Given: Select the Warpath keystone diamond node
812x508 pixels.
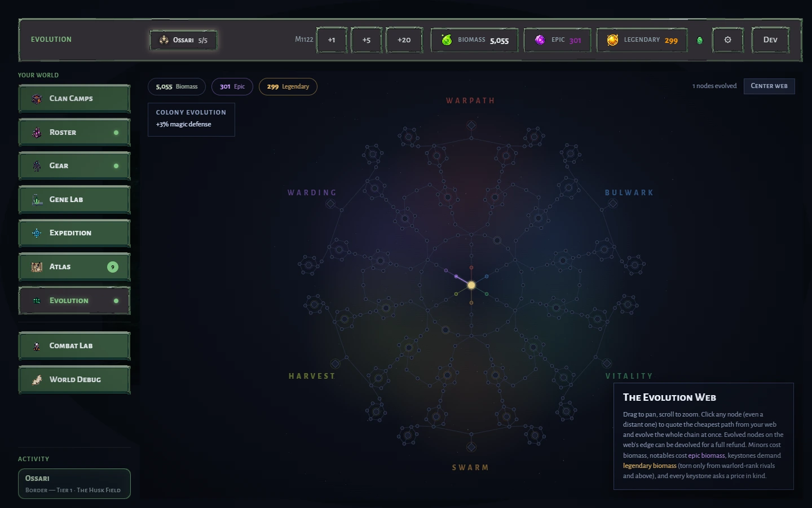Looking at the screenshot, I should coord(471,125).
